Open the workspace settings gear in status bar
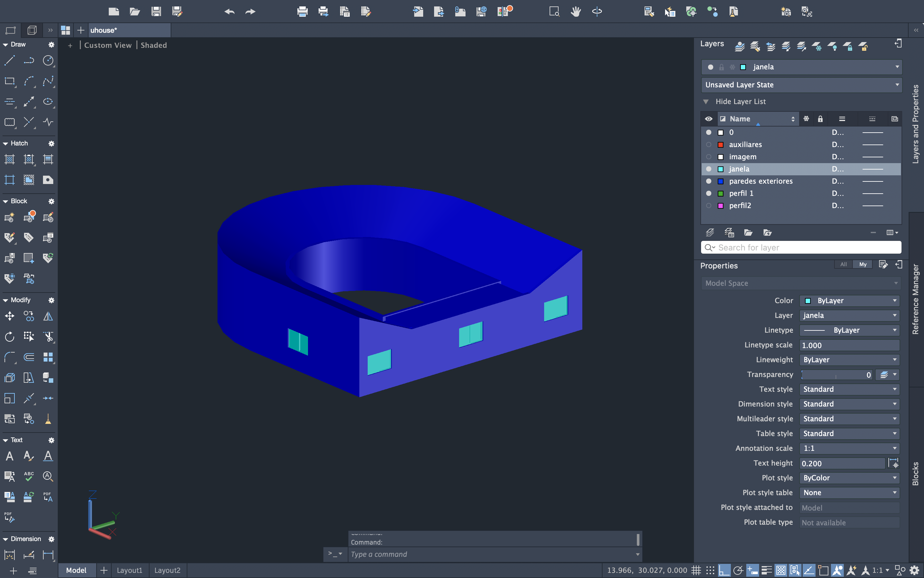This screenshot has width=924, height=578. point(914,570)
